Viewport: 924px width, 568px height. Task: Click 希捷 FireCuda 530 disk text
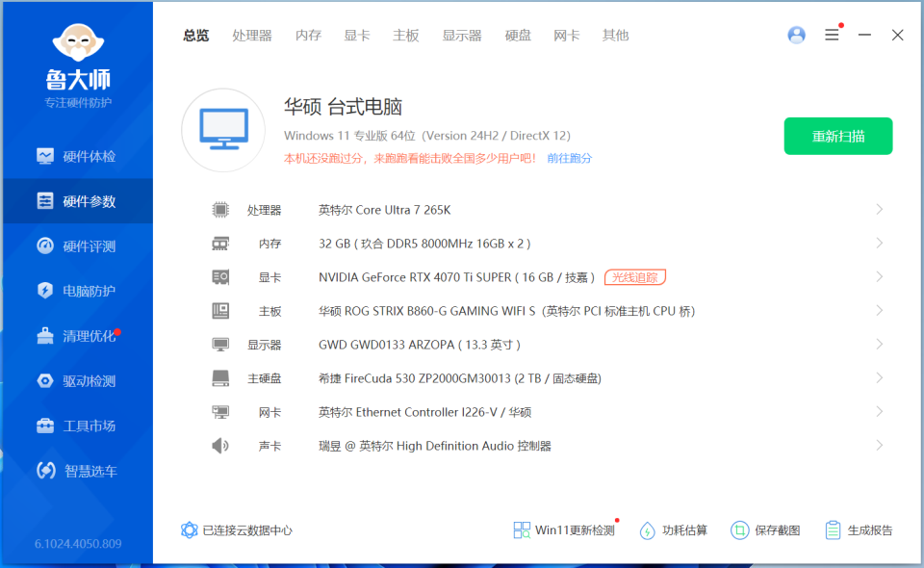click(x=460, y=378)
